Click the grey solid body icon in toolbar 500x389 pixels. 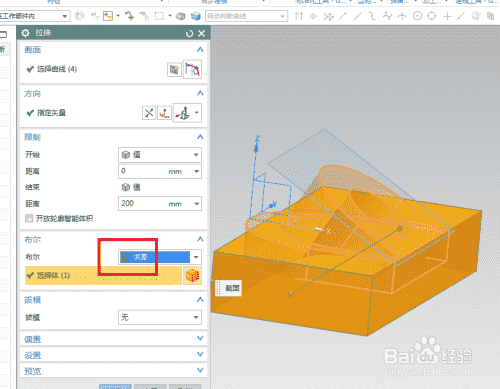click(181, 16)
